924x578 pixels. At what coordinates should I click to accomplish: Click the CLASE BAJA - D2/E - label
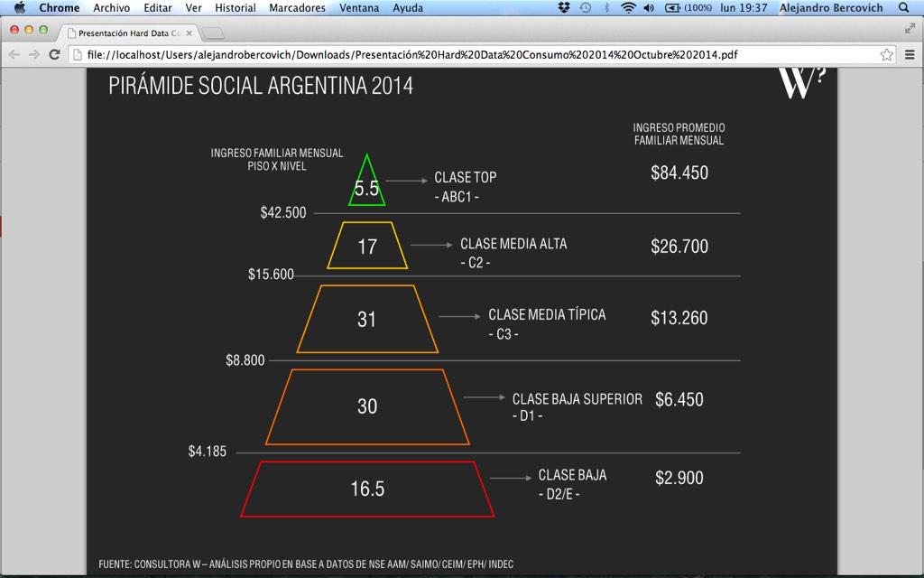[x=572, y=484]
